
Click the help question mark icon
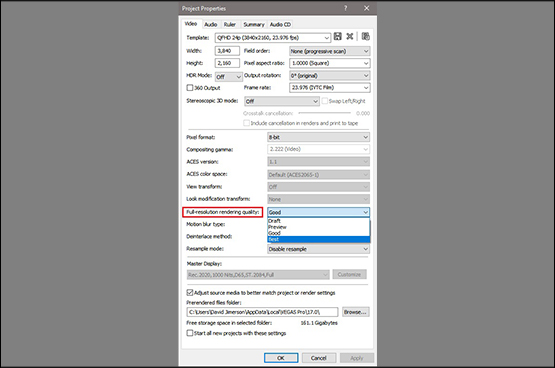click(x=345, y=8)
